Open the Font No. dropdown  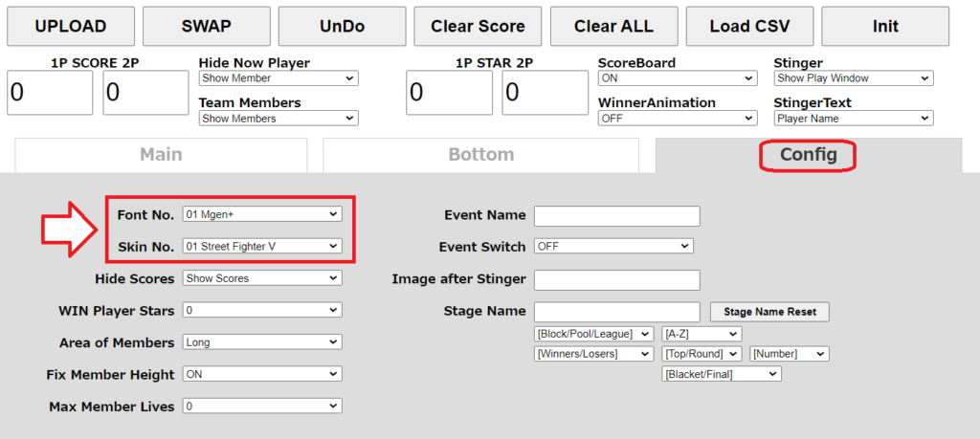pyautogui.click(x=262, y=214)
